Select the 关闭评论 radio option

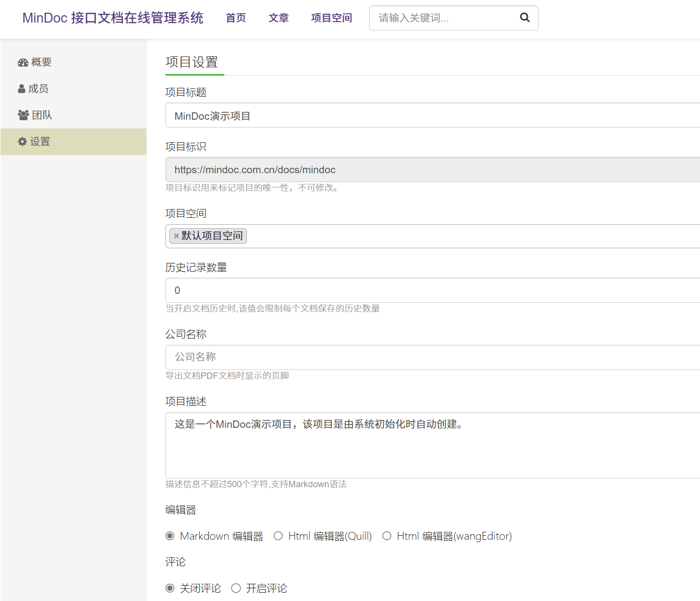pos(170,588)
